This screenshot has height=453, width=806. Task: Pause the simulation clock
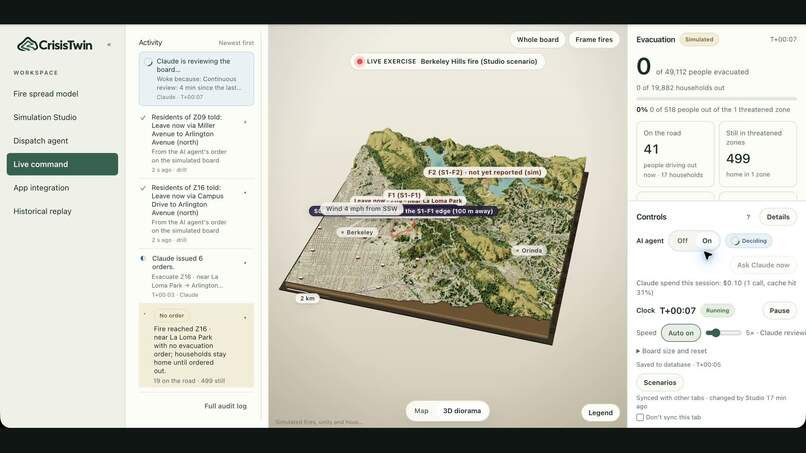[779, 311]
